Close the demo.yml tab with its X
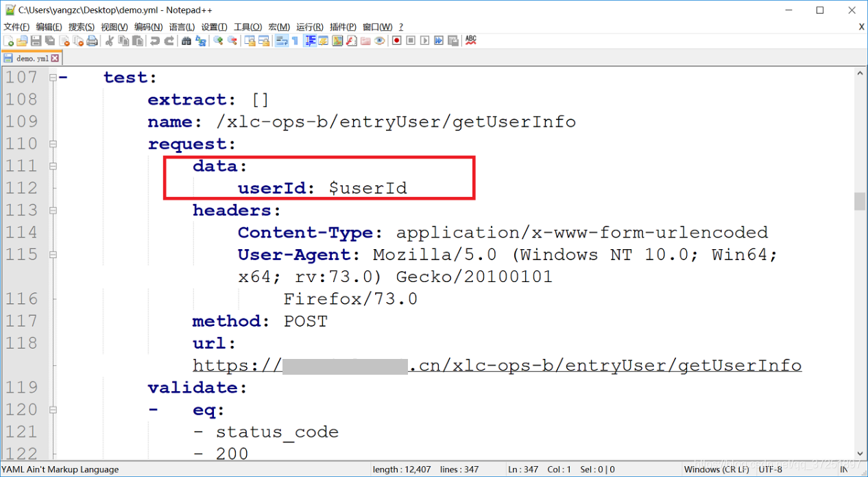This screenshot has height=477, width=868. (x=55, y=58)
